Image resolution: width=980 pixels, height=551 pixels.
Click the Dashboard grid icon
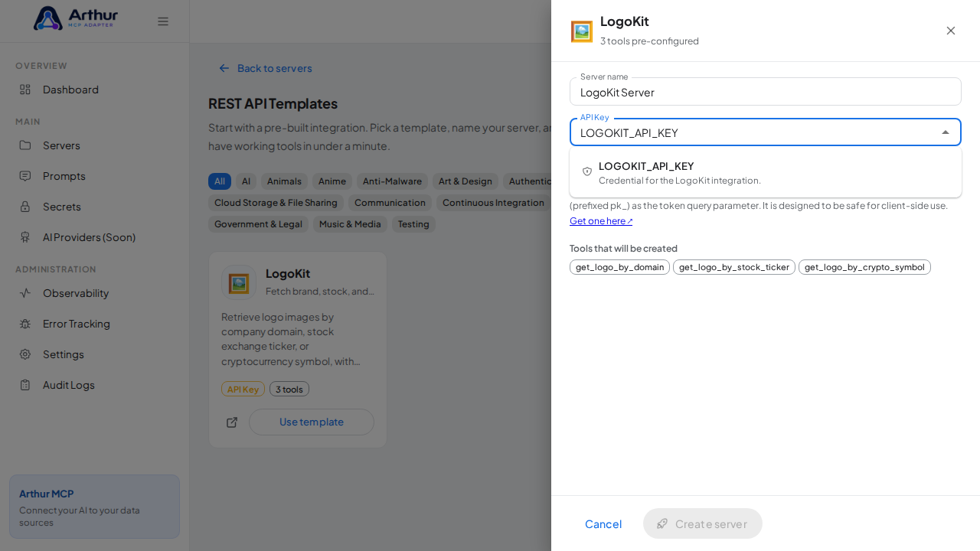point(25,90)
